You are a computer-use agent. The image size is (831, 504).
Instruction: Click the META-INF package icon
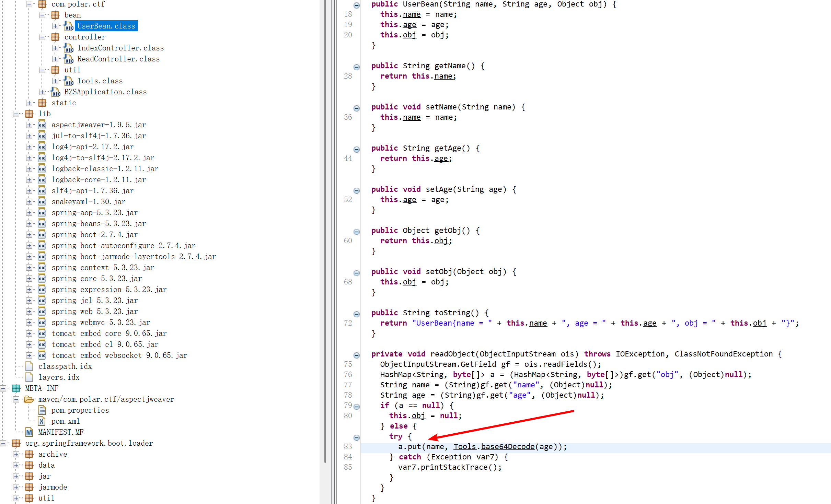[16, 388]
